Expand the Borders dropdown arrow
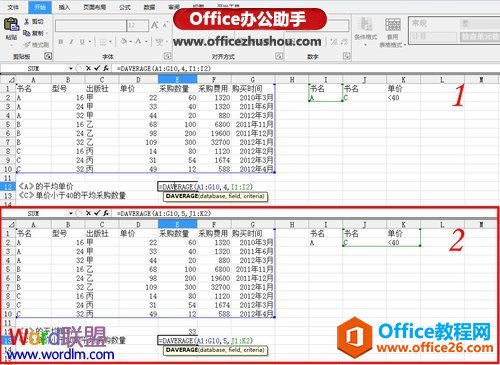The height and width of the screenshot is (365, 500). click(110, 42)
